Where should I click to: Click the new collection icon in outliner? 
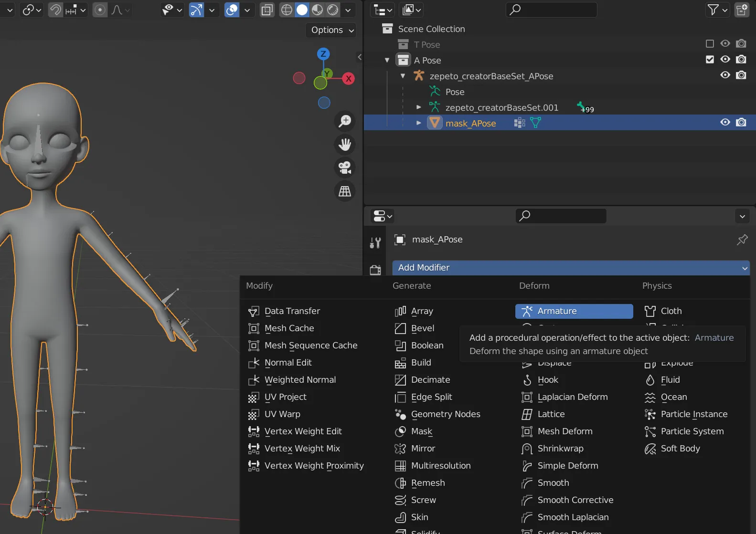(x=742, y=10)
